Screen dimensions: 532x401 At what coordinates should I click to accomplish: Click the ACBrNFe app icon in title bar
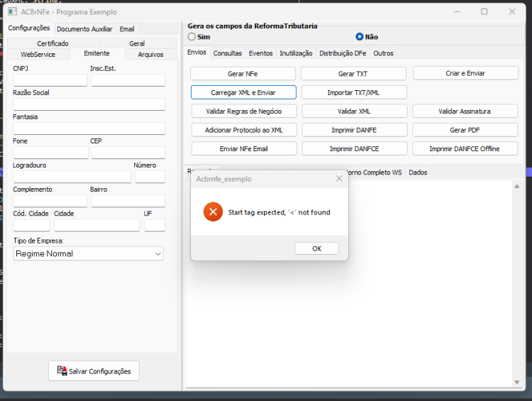13,12
